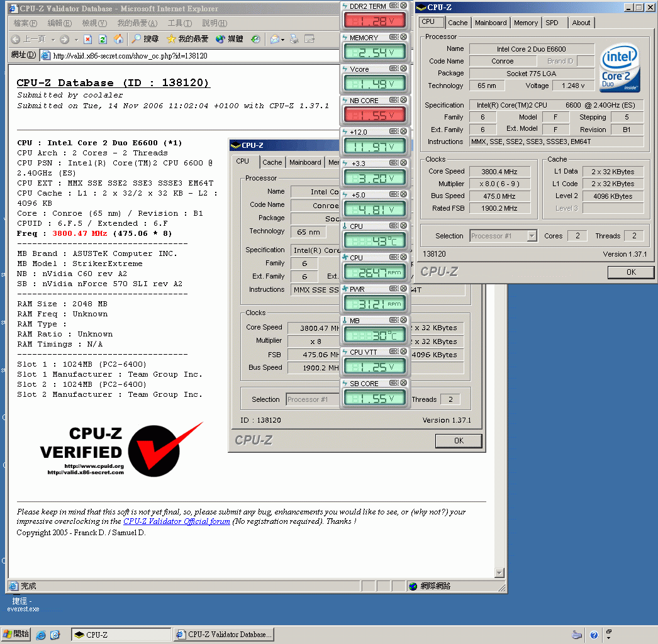Image resolution: width=658 pixels, height=644 pixels.
Task: Click the red 3800.47 MHz frequency text
Action: click(80, 234)
